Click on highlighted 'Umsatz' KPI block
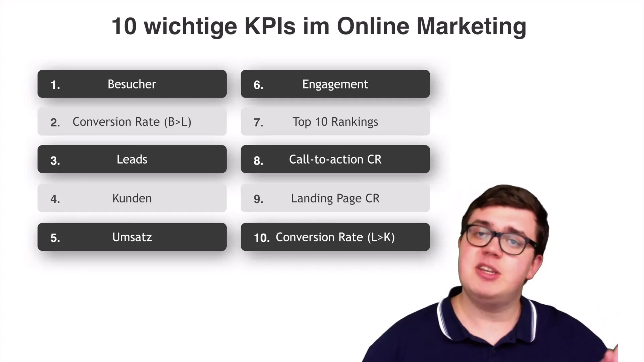Screen dimensions: 644x362 click(x=132, y=237)
